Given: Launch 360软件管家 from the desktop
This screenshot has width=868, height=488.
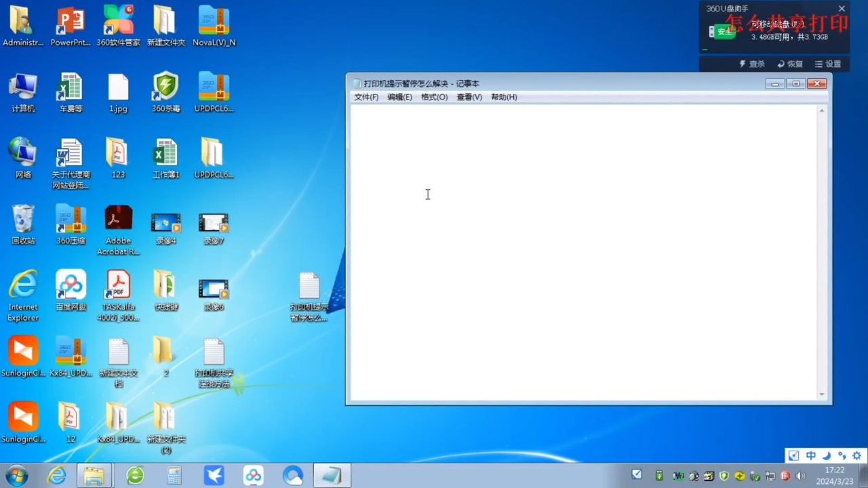Looking at the screenshot, I should point(118,20).
